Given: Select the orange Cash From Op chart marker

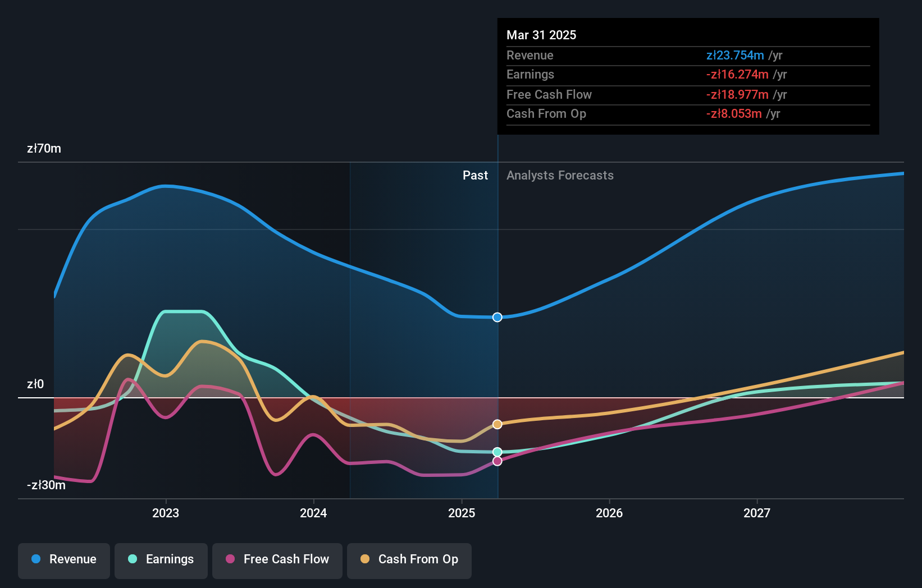Looking at the screenshot, I should [x=496, y=424].
